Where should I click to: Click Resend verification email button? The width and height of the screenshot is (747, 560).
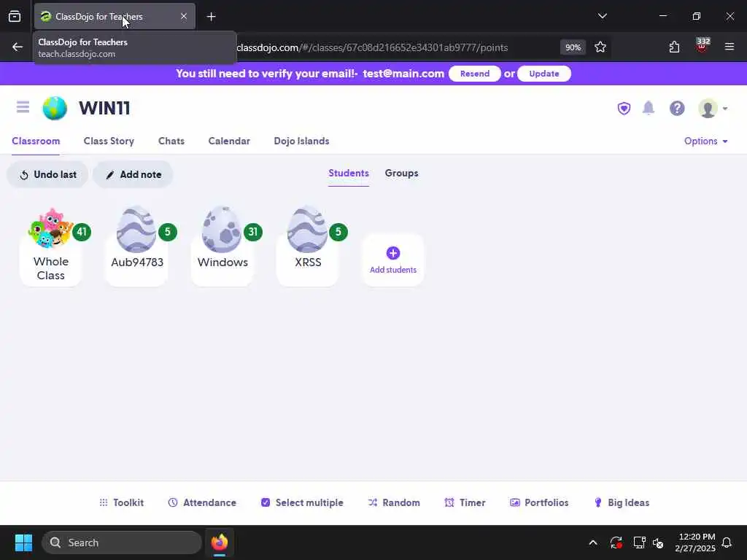474,74
